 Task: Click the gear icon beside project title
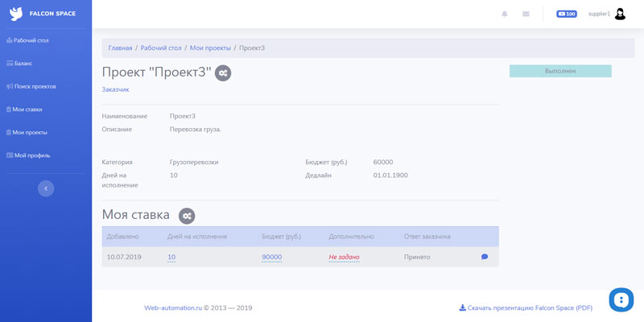pos(223,73)
